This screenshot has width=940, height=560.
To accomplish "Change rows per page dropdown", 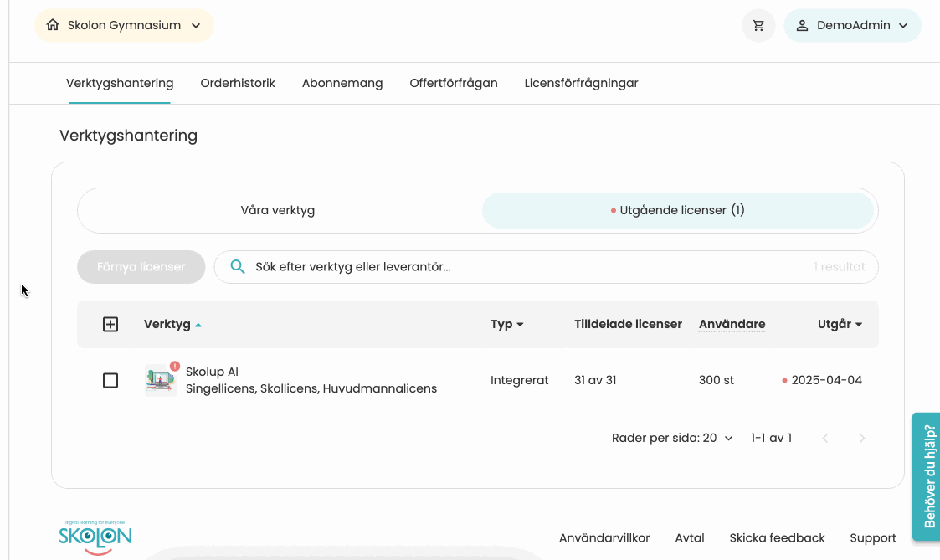I will coord(672,439).
